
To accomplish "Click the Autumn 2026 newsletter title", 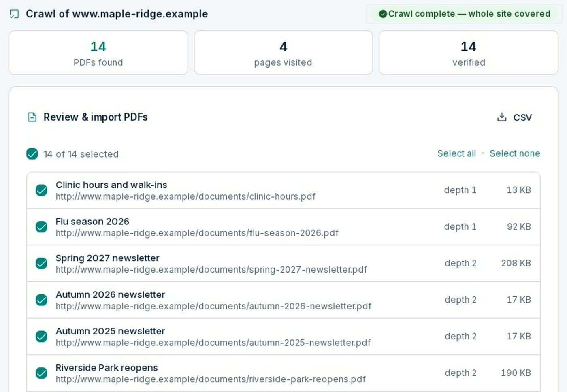I will [110, 294].
